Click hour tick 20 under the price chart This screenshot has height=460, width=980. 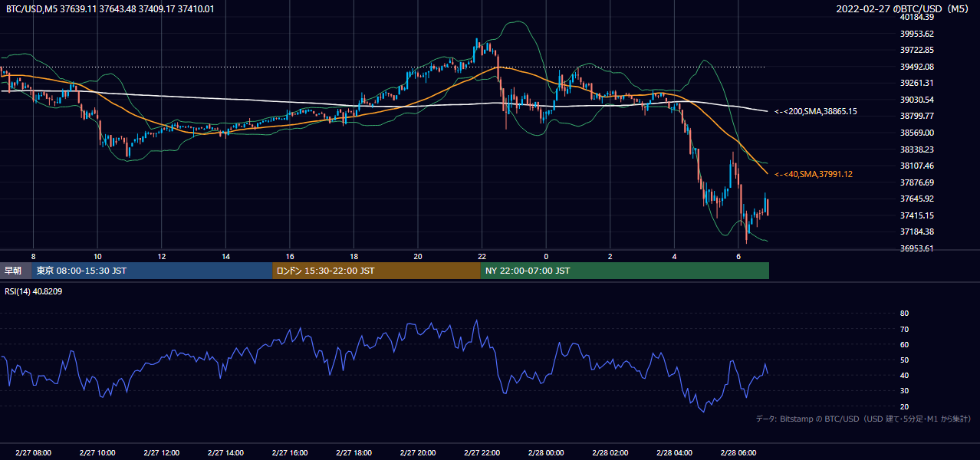418,256
